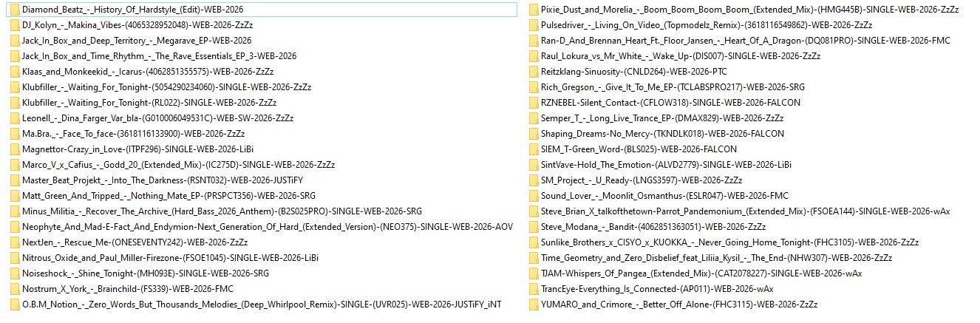Screen dimensions: 980x323
Task: Click folder icon of Magnettor-Crazy_in_Love
Action: point(15,149)
